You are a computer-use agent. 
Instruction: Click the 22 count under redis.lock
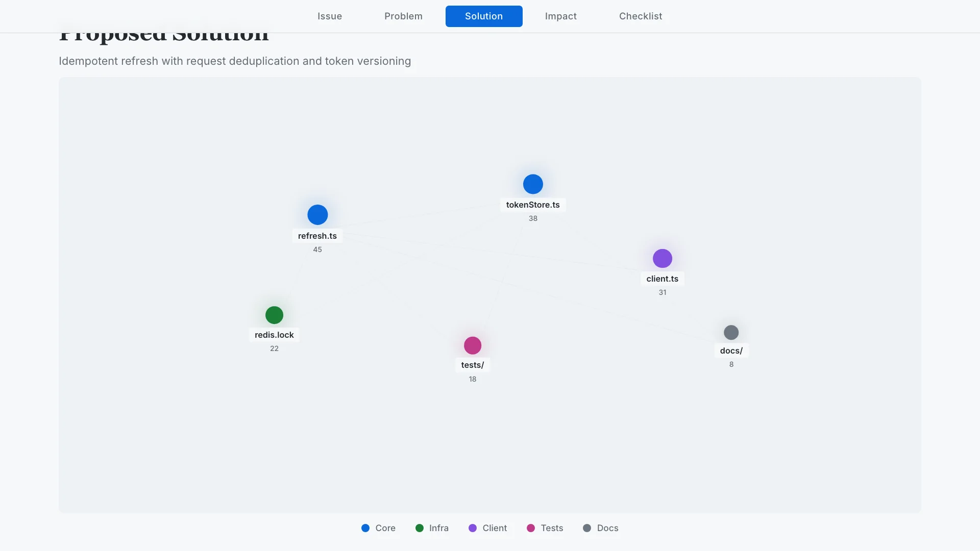tap(274, 348)
